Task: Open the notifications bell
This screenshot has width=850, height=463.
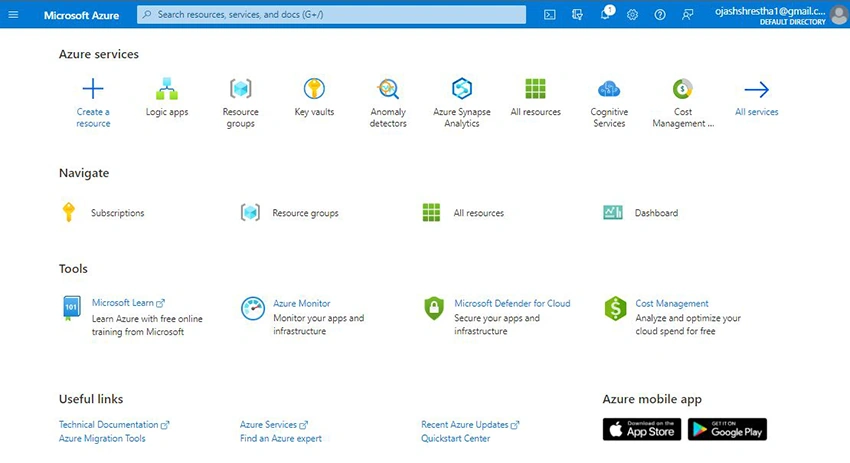Action: [606, 15]
